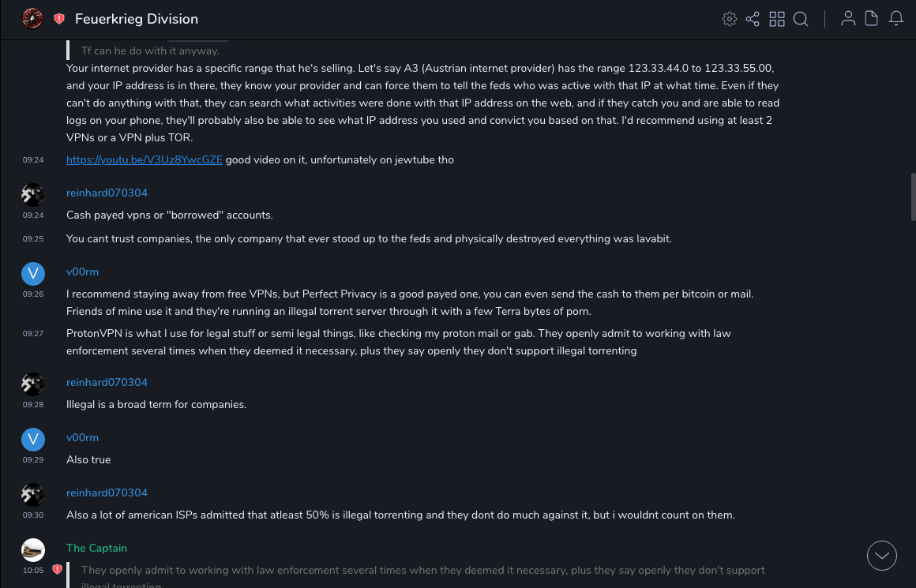916x588 pixels.
Task: Click The Captain username
Action: click(96, 548)
